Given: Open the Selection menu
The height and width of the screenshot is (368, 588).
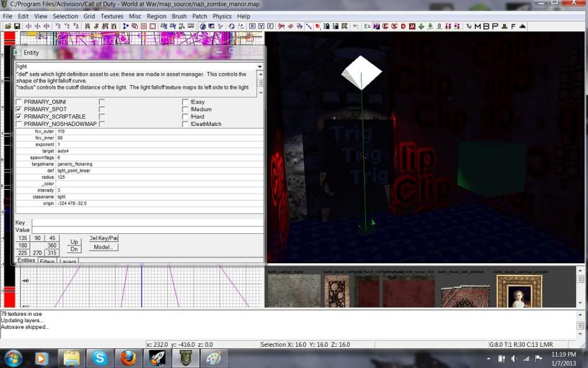Looking at the screenshot, I should click(65, 16).
